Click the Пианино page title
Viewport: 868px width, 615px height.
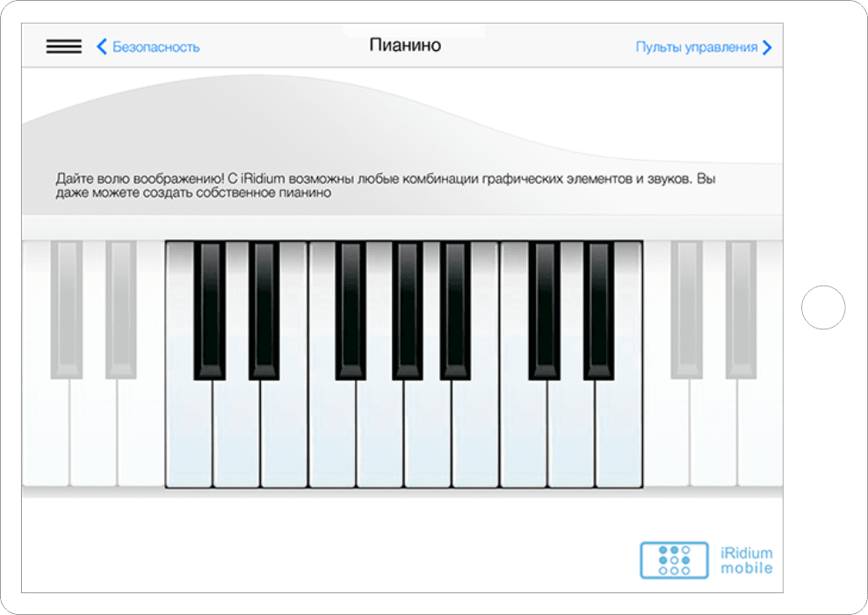point(405,45)
